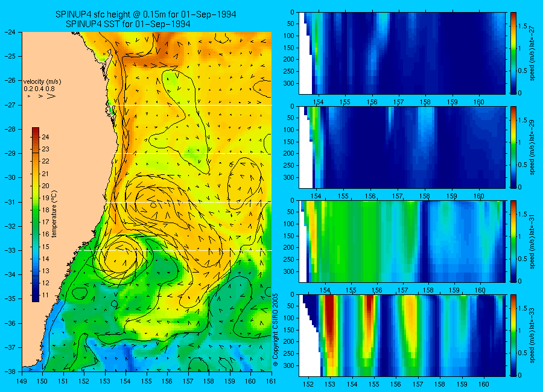The width and height of the screenshot is (543, 392).
Task: Click the -31 latitude label on the map axis
Action: 10,202
